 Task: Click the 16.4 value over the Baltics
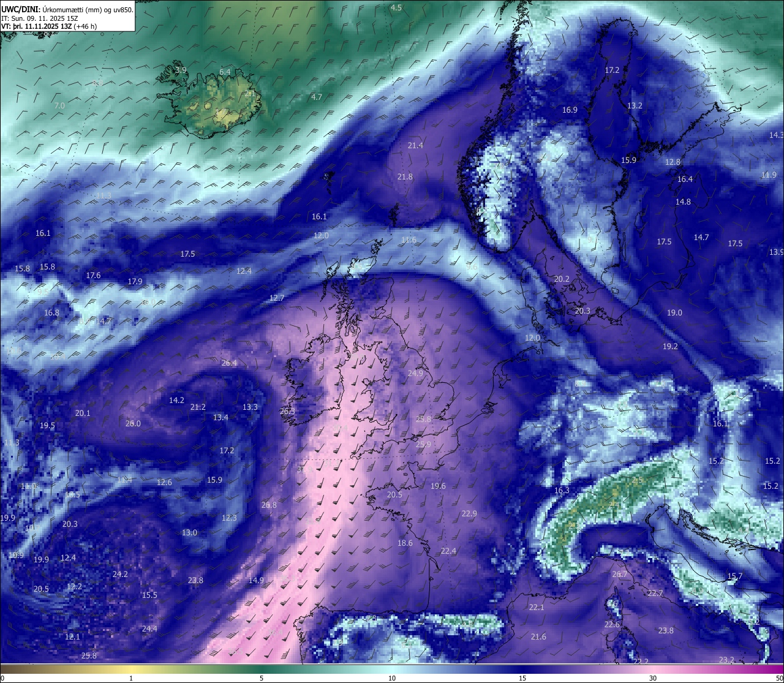[x=685, y=179]
